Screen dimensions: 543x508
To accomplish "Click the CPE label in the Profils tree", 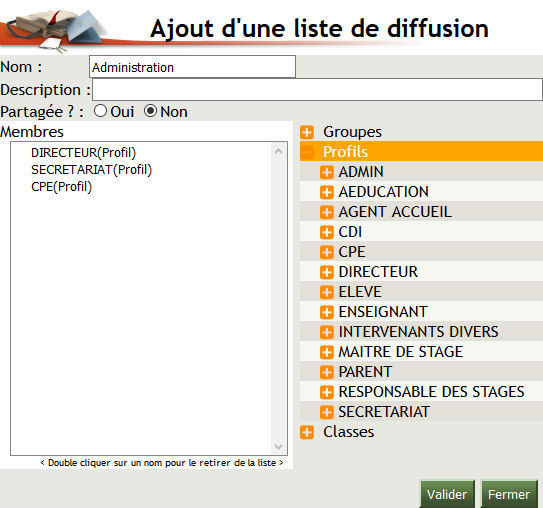I will click(352, 252).
